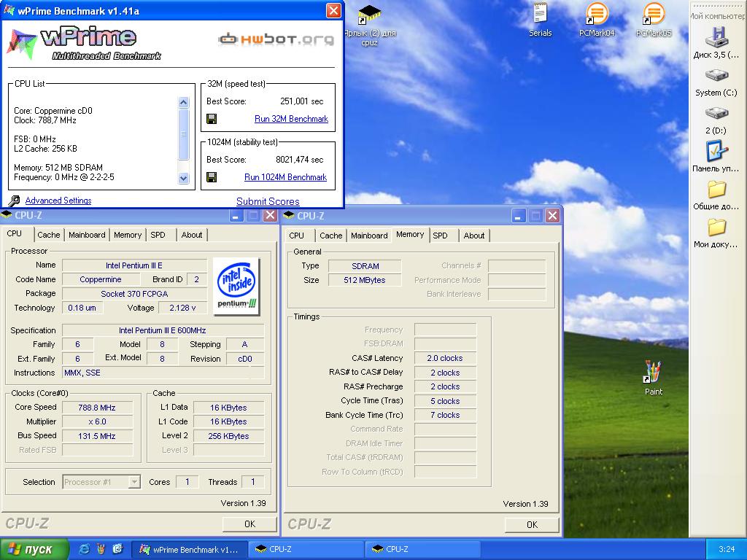Click the Bank Cycle Time 7 clocks field
The width and height of the screenshot is (747, 560).
click(445, 415)
